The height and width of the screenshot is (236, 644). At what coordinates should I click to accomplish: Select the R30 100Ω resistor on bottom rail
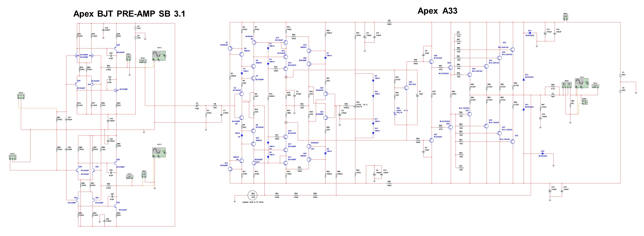click(x=389, y=183)
